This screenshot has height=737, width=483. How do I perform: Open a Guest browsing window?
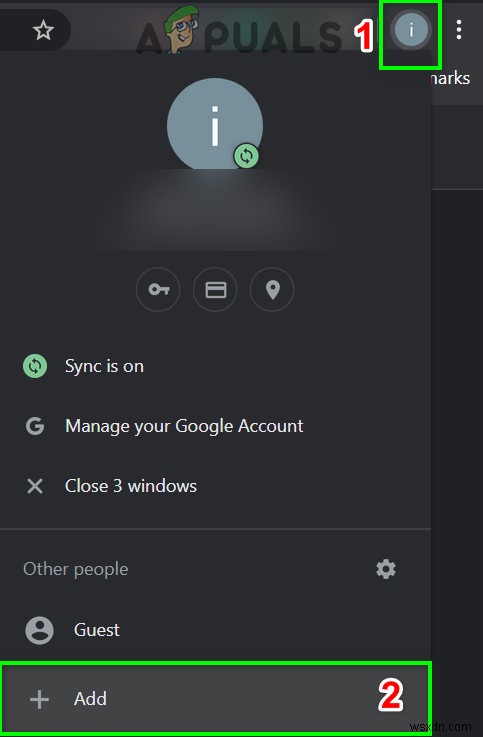pos(215,630)
